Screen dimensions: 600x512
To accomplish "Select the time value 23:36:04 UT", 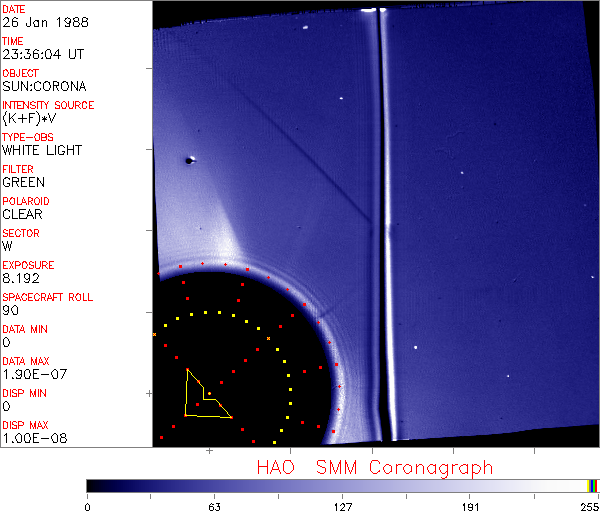I will pyautogui.click(x=41, y=55).
